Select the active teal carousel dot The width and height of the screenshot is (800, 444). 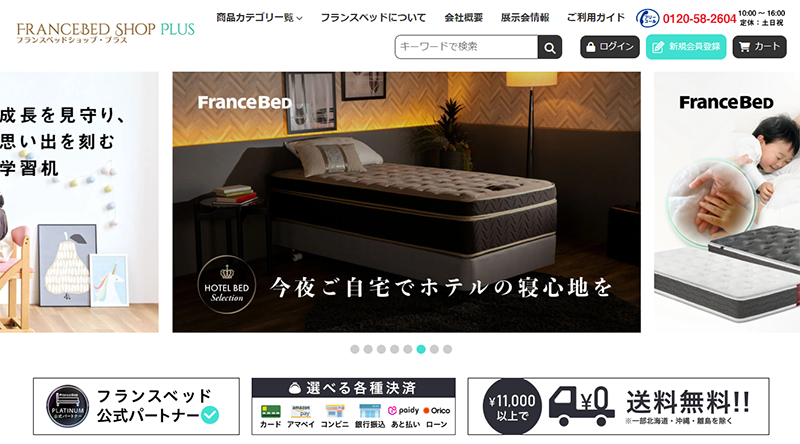421,349
